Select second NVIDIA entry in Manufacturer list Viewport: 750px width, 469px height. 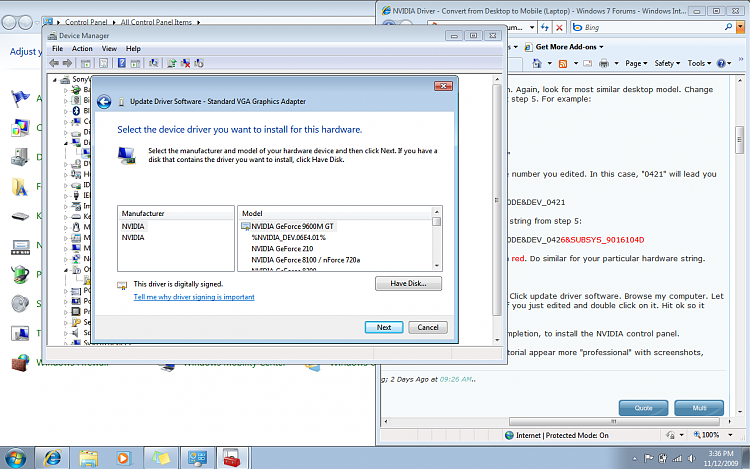[x=133, y=238]
